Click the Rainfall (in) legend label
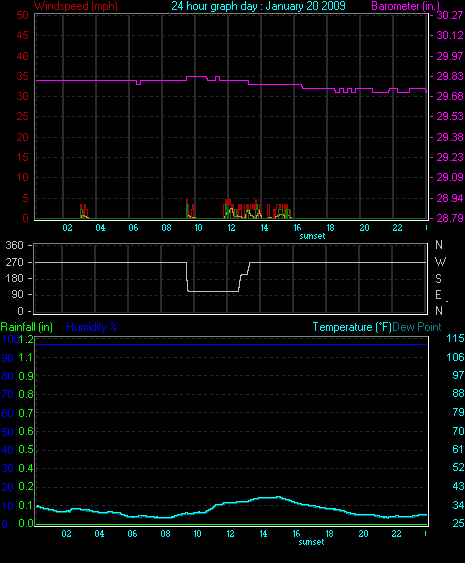The image size is (465, 563). pyautogui.click(x=27, y=327)
